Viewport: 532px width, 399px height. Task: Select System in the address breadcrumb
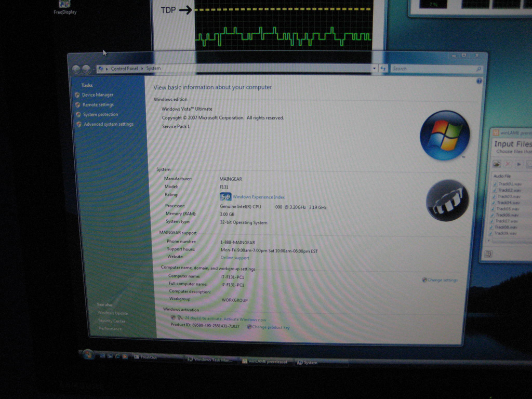[153, 69]
